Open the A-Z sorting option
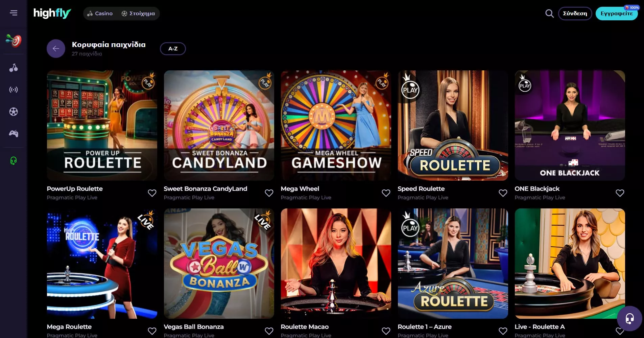The image size is (644, 338). (173, 49)
